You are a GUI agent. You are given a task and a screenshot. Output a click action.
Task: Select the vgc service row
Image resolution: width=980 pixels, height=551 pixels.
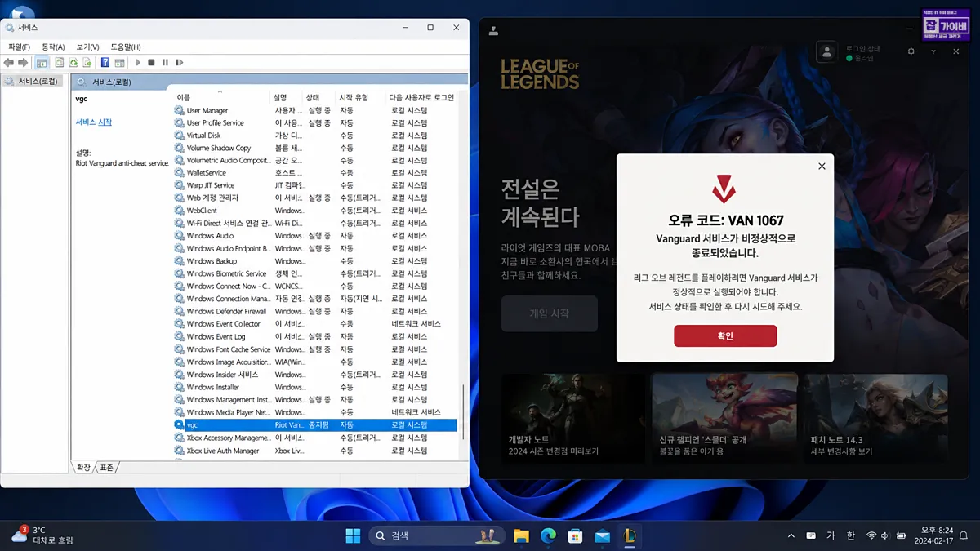click(315, 425)
